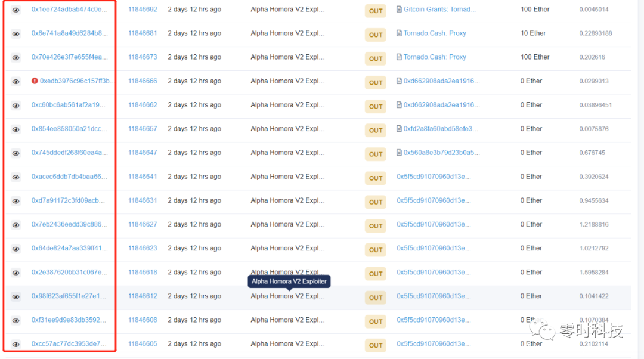
Task: Open transaction hash 0x854ee858050a21dcc
Action: [x=69, y=129]
